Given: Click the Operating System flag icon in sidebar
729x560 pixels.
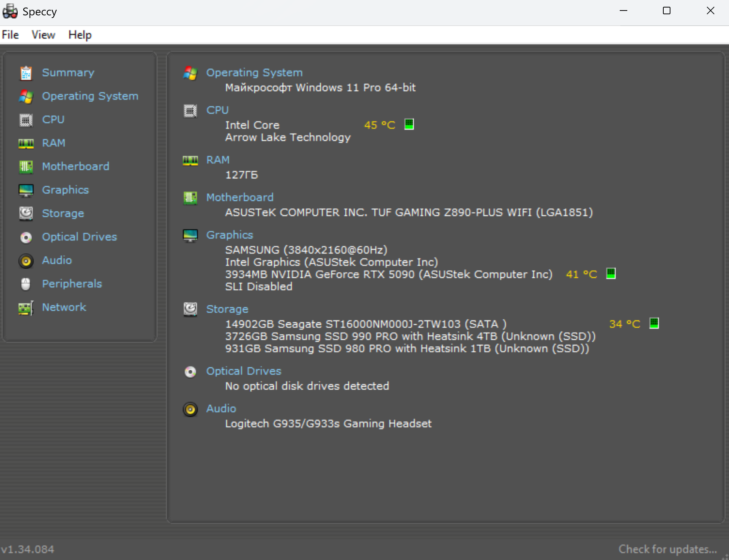Looking at the screenshot, I should pyautogui.click(x=26, y=96).
